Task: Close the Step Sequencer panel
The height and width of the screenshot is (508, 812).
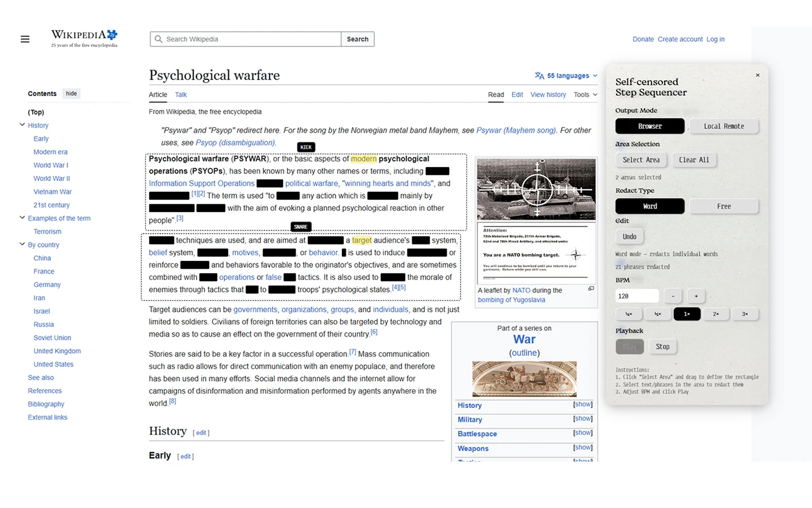Action: (757, 75)
